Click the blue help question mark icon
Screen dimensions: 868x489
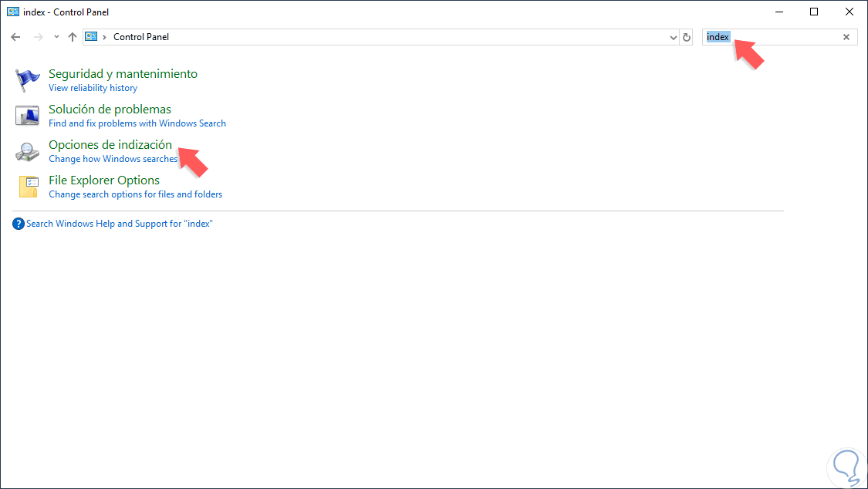(19, 224)
